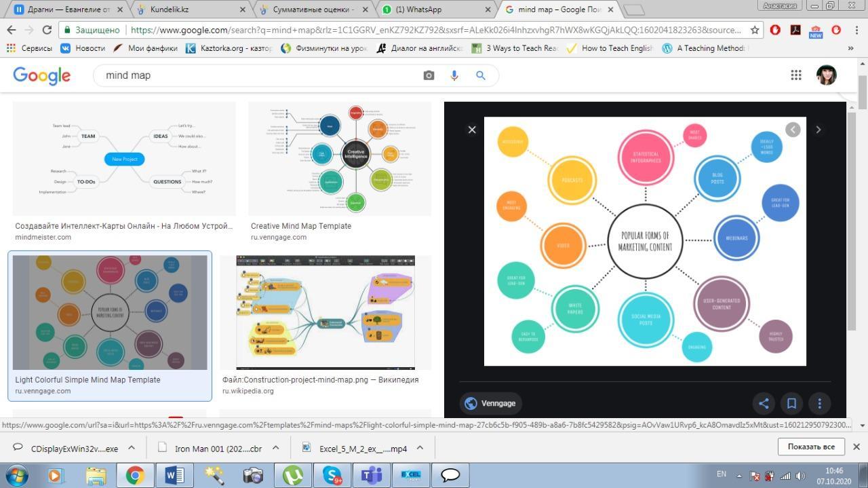Open the three-dot more options menu
The width and height of the screenshot is (868, 488).
[x=819, y=403]
